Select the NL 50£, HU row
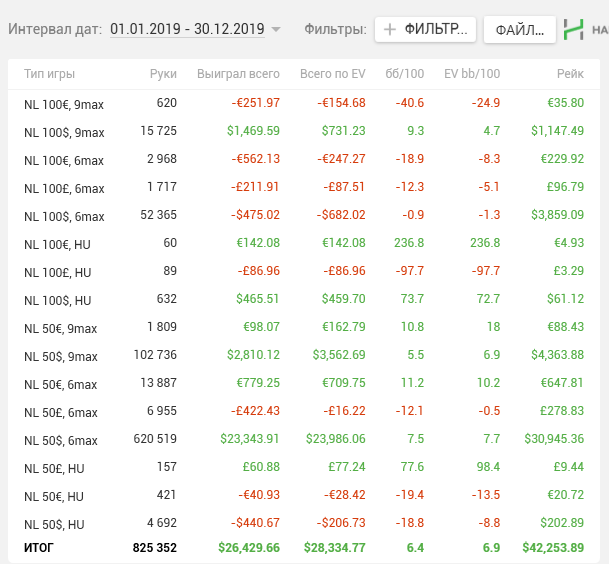This screenshot has width=609, height=564. pyautogui.click(x=304, y=467)
